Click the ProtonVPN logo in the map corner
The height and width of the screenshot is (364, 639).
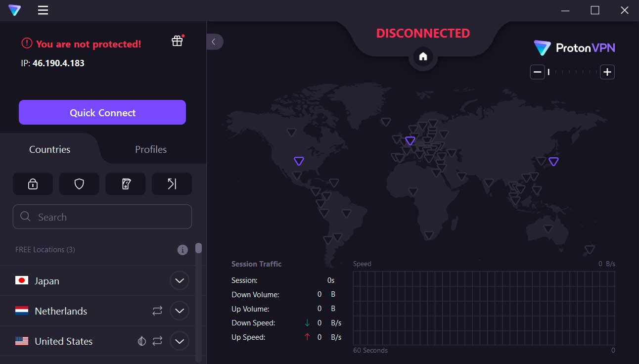(x=574, y=47)
